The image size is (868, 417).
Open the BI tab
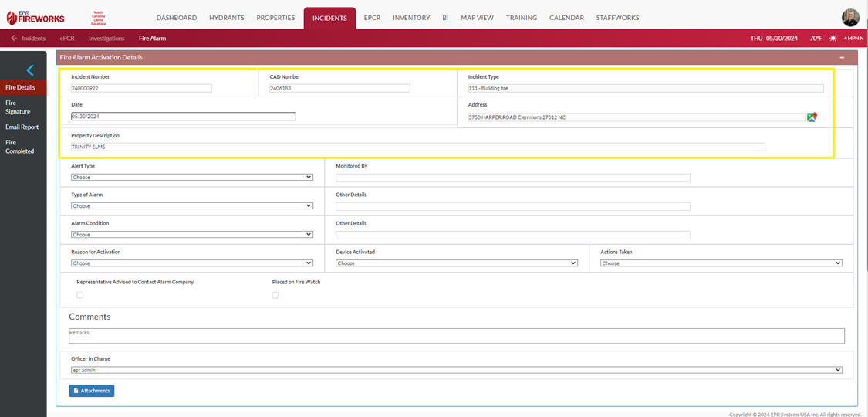click(x=446, y=18)
